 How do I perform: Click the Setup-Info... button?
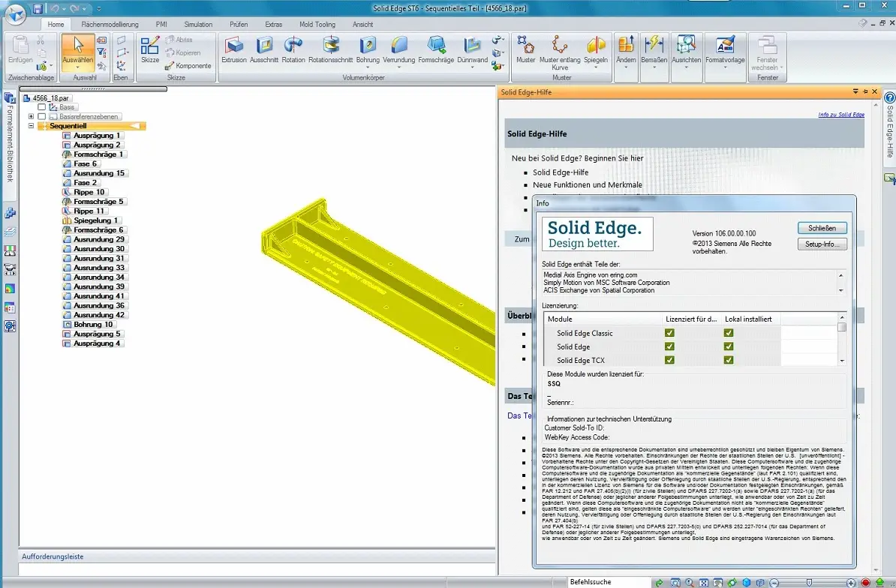[822, 244]
